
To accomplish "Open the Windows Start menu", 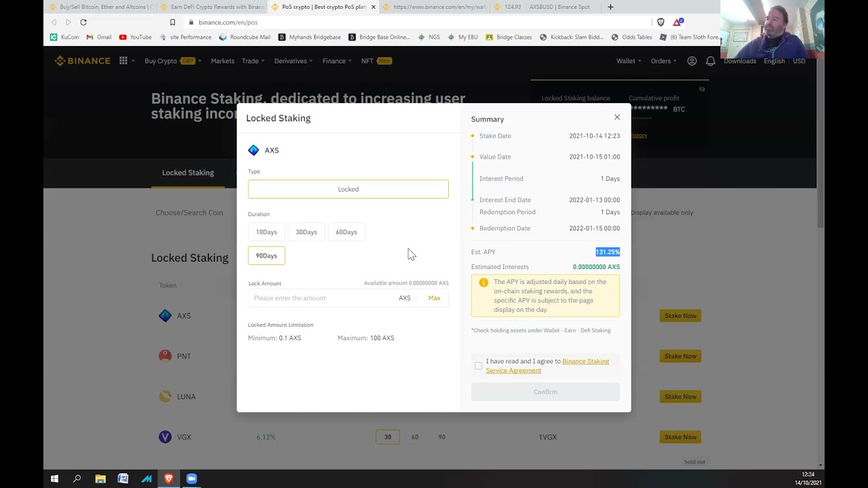I will click(54, 479).
